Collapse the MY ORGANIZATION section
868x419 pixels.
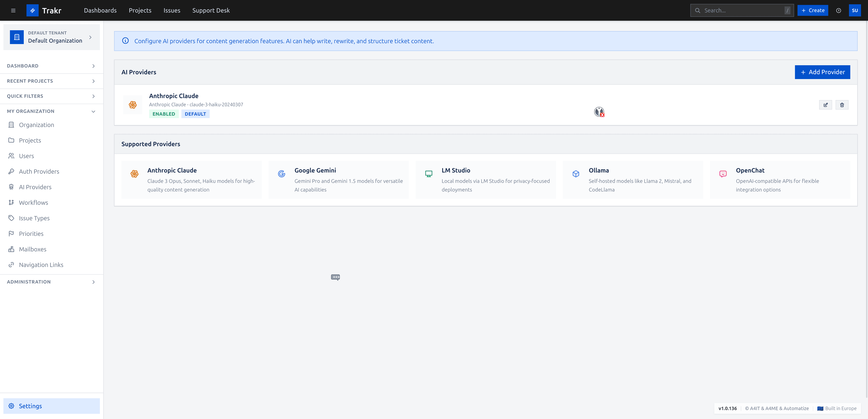[x=51, y=111]
